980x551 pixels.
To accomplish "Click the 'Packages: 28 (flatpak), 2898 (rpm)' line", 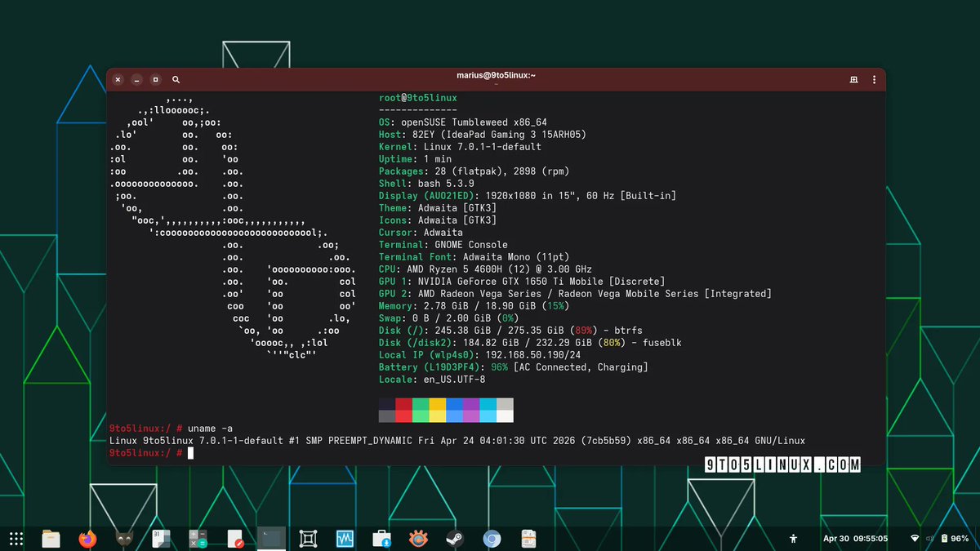I will (x=474, y=171).
